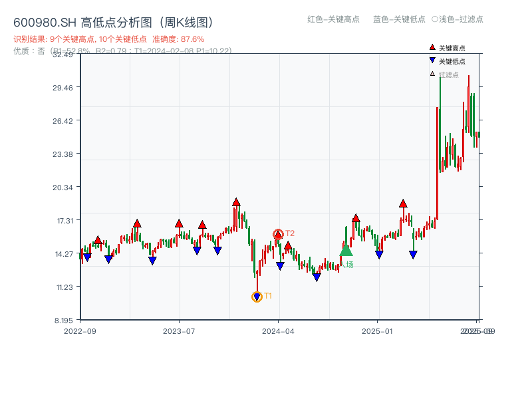Select the earliest blue key-low marker
Viewport: 532px width, 399px height.
tap(87, 257)
